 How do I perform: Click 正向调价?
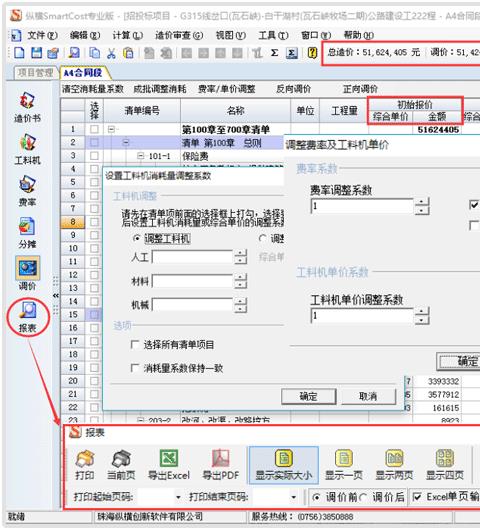pyautogui.click(x=360, y=89)
